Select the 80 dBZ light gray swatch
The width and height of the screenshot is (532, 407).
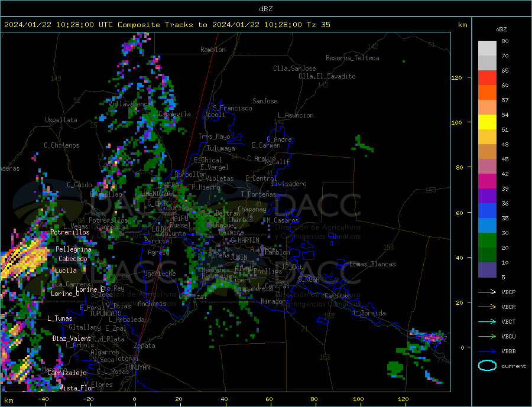click(x=487, y=48)
